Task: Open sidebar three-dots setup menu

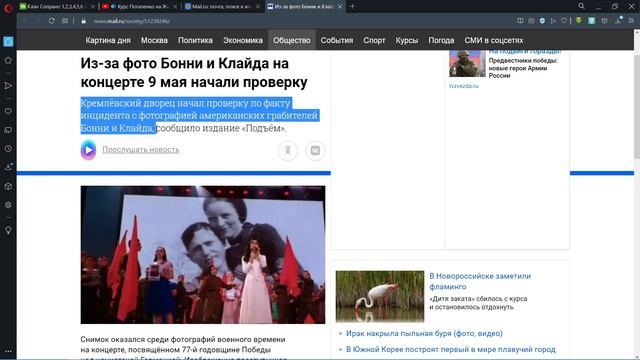Action: [8, 351]
